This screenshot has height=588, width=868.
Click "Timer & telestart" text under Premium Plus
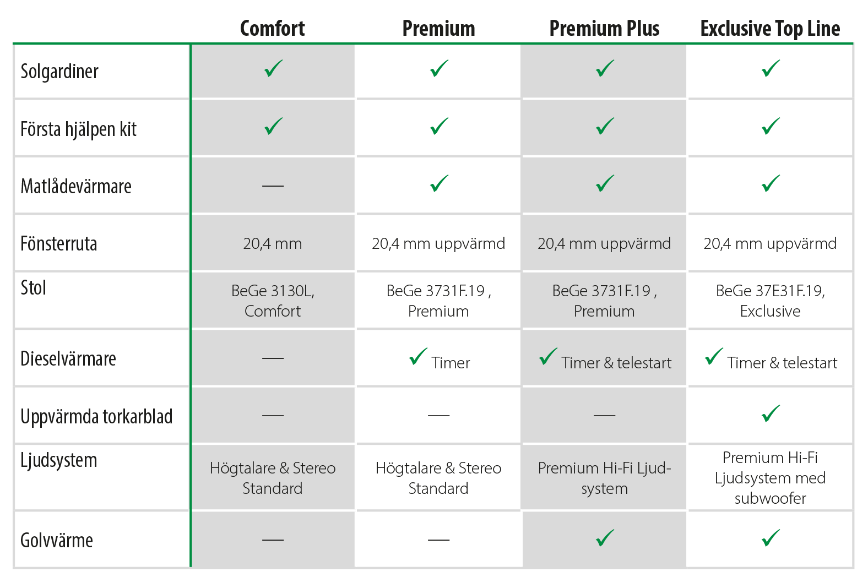[616, 363]
